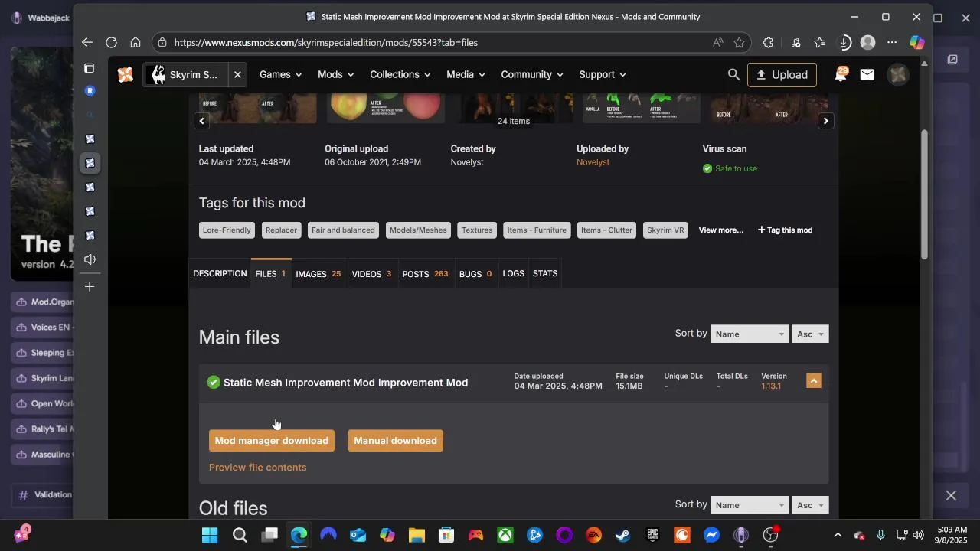Screen dimensions: 980x551
Task: Open the Copilot icon in Edge toolbar
Action: pos(917,43)
